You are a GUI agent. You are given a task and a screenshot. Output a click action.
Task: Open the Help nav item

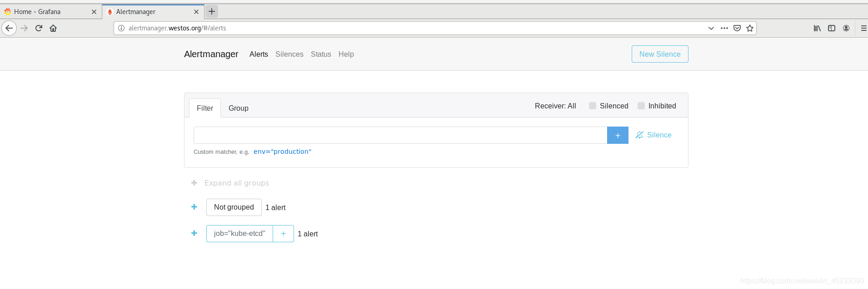(x=346, y=54)
